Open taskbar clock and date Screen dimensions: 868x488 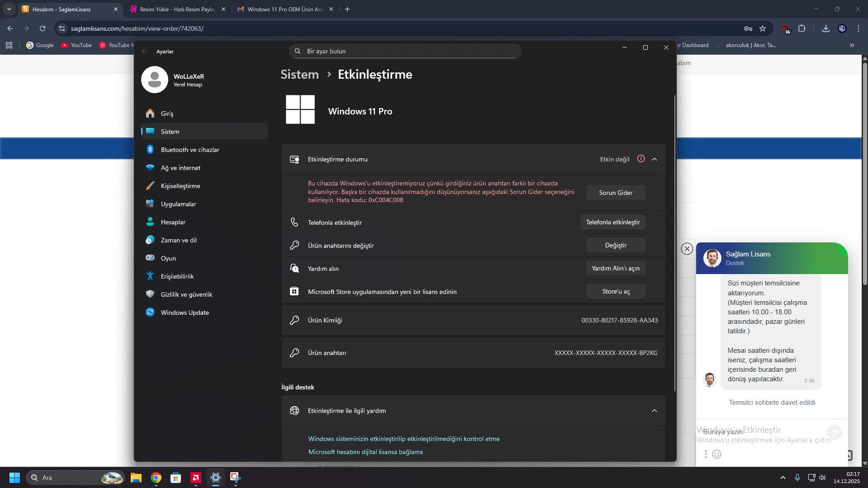coord(847,478)
